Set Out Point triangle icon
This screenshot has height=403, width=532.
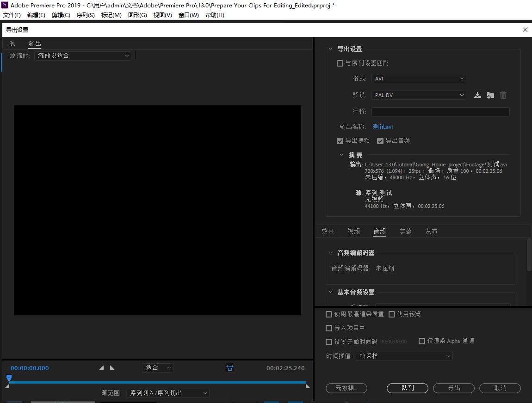pyautogui.click(x=112, y=368)
